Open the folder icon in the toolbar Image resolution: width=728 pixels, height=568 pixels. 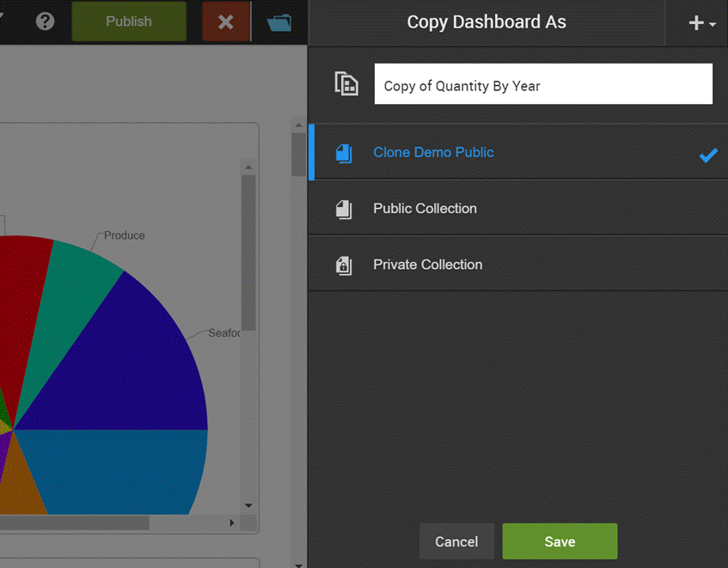pyautogui.click(x=278, y=22)
